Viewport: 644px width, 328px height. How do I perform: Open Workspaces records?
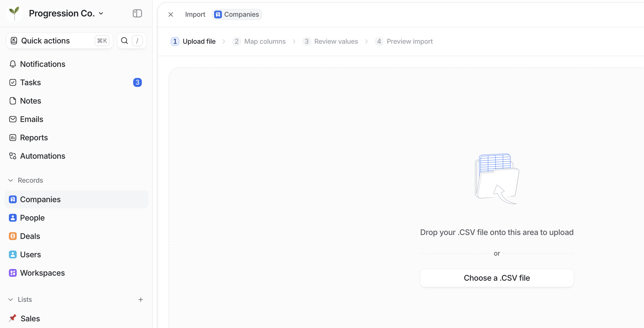click(x=42, y=273)
